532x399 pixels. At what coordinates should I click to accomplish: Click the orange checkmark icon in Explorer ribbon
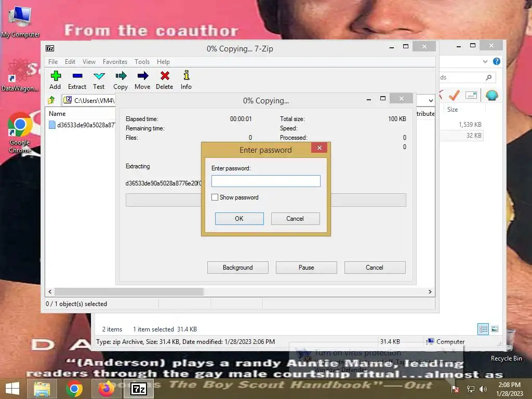click(x=454, y=96)
